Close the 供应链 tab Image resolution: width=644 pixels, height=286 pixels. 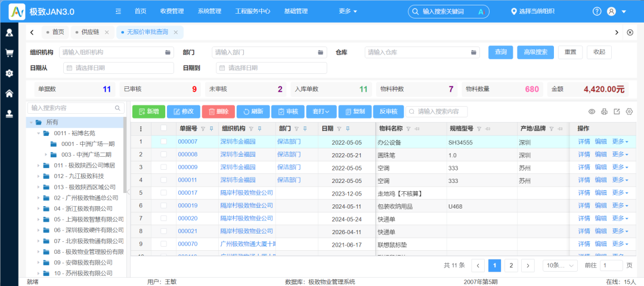(107, 32)
